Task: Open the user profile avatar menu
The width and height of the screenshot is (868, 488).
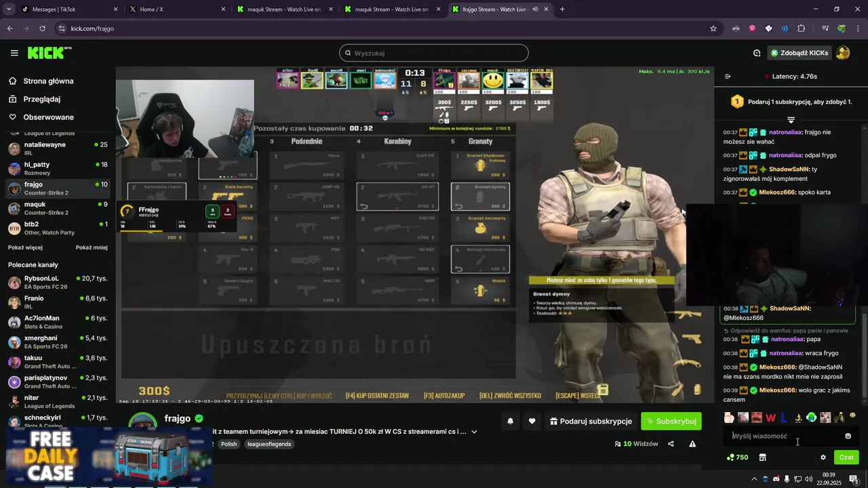Action: coord(843,53)
